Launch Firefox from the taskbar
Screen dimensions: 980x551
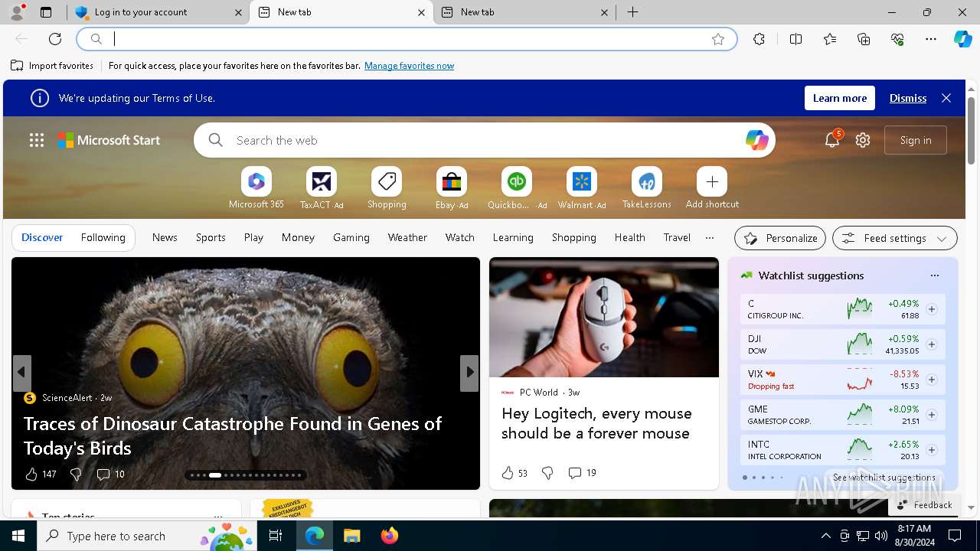tap(389, 536)
